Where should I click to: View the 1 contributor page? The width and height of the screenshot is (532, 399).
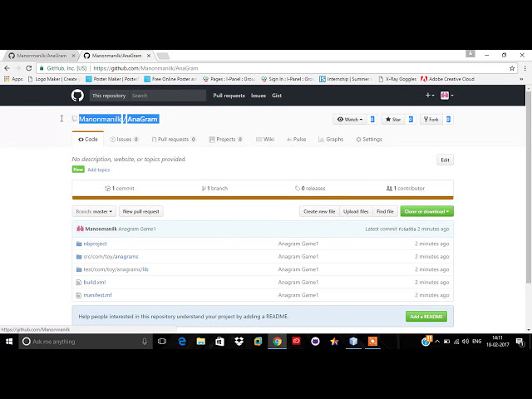click(406, 189)
